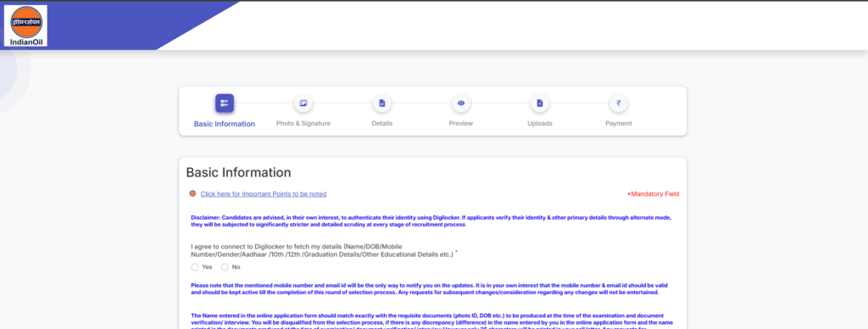The height and width of the screenshot is (329, 868).
Task: Select the Uploads file icon
Action: click(540, 103)
